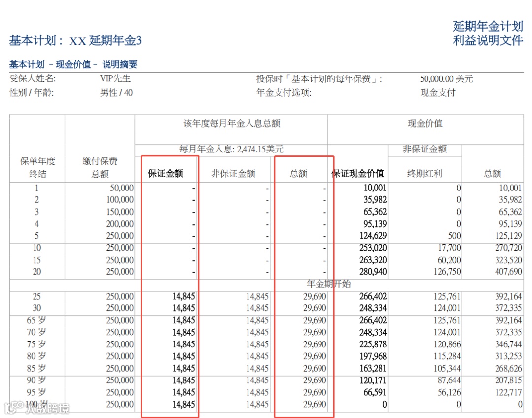The height and width of the screenshot is (418, 532).
Task: Click age 80 terminal bonus '115,284'
Action: pyautogui.click(x=447, y=356)
